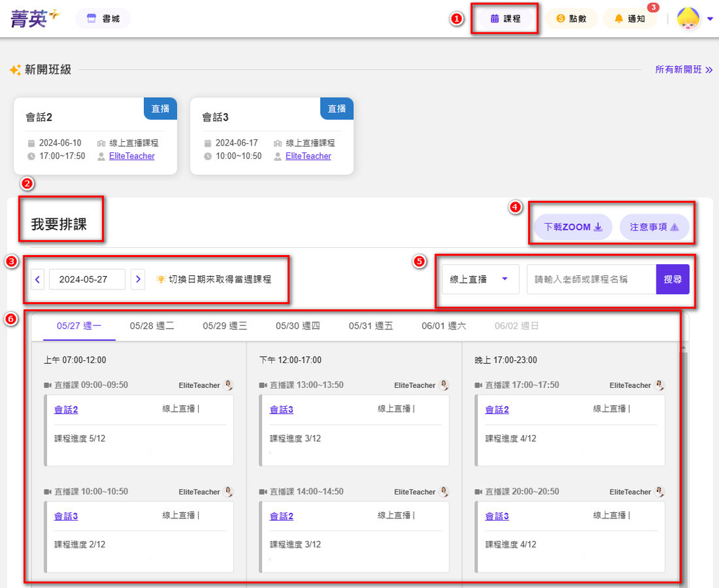Open the 書城 bookstore page
Viewport: 719px width, 588px height.
[103, 19]
